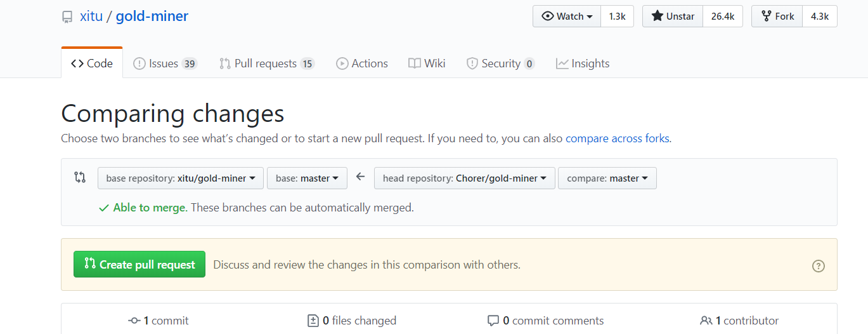868x334 pixels.
Task: Click the left arrow between base and head
Action: coord(361,177)
